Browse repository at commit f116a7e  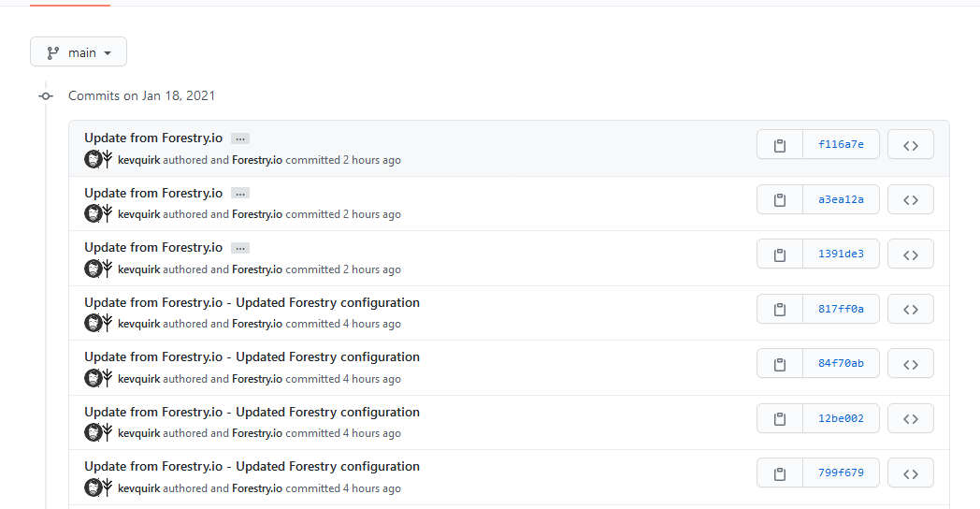(910, 145)
